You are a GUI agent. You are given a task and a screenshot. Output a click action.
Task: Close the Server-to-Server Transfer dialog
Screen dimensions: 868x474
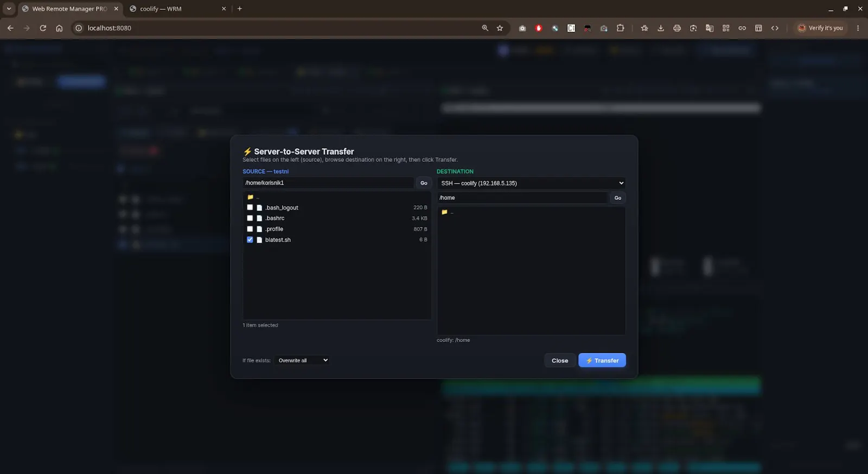(560, 361)
